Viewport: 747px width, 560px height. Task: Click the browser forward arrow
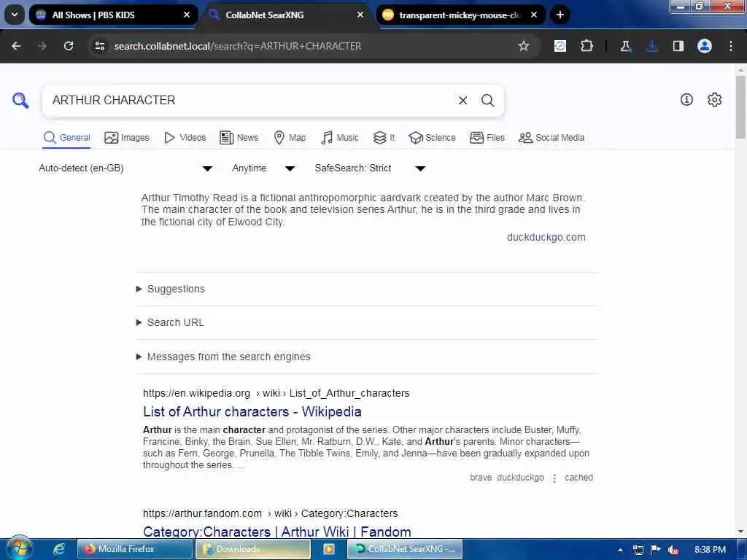coord(42,46)
